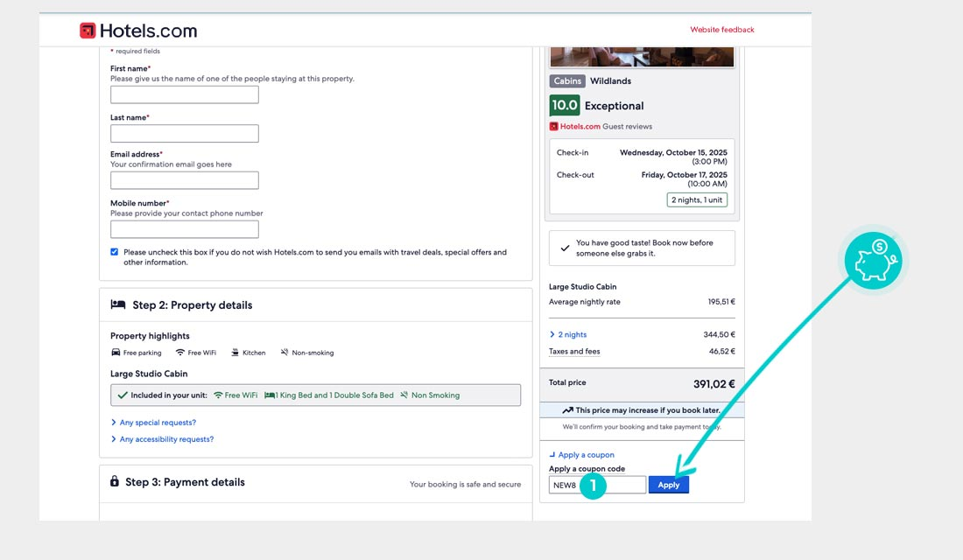Viewport: 963px width, 560px height.
Task: Click the bed icon beside Step 2
Action: 118,305
